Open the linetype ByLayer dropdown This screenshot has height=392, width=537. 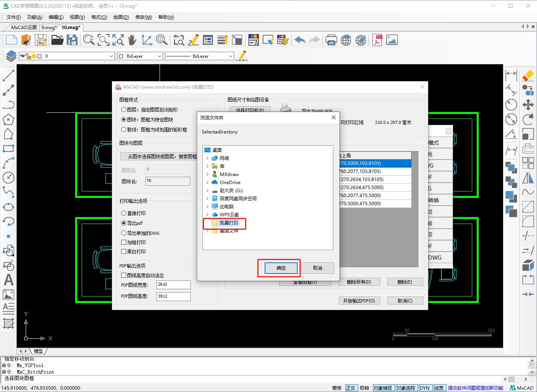tap(231, 56)
